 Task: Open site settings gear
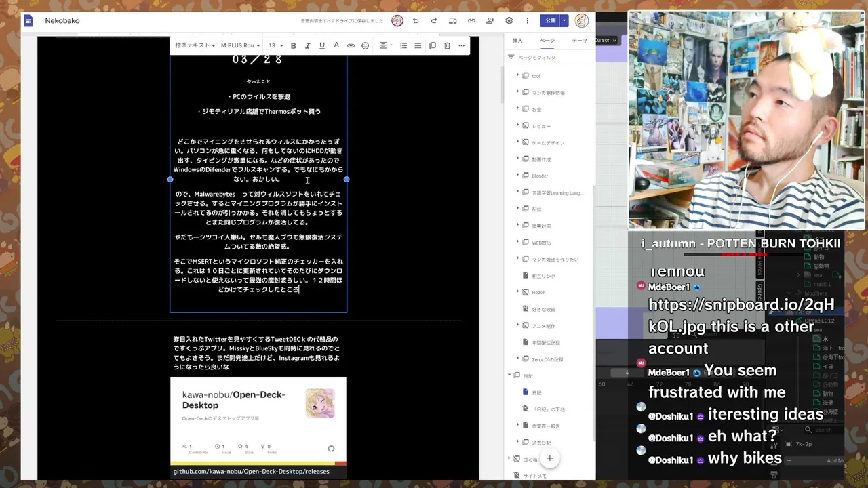coord(509,21)
